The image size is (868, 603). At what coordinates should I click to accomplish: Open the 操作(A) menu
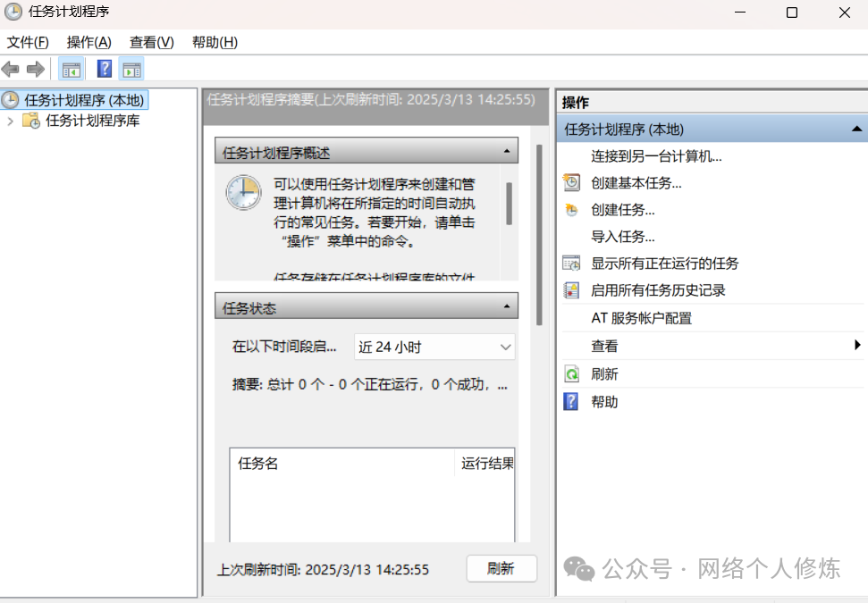click(89, 42)
